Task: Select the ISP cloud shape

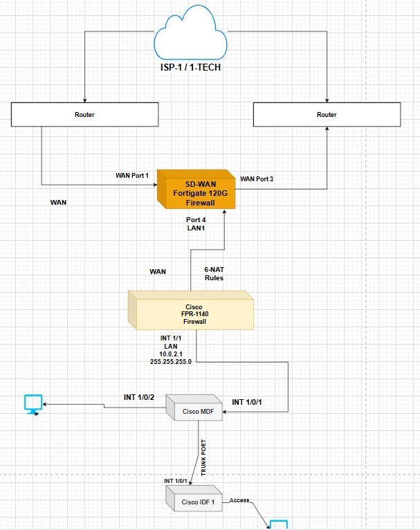Action: [x=190, y=33]
